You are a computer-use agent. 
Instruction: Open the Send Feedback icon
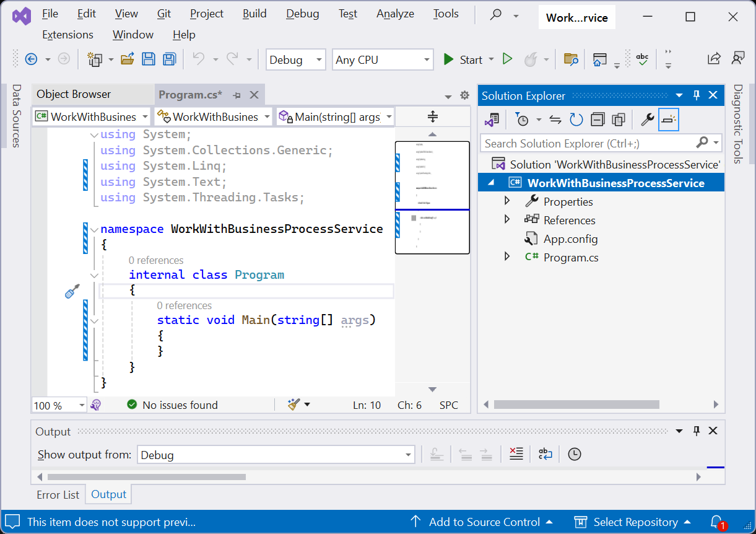click(737, 59)
